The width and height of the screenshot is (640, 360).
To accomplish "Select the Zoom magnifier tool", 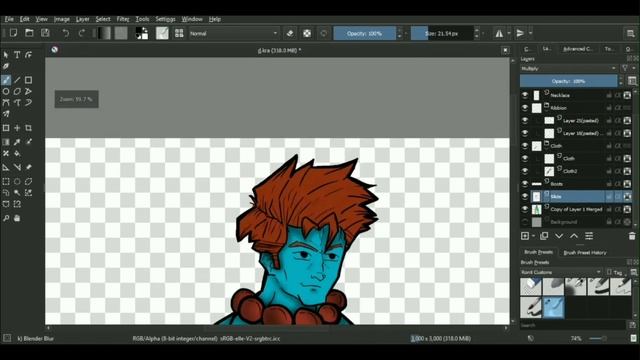I will (x=6, y=218).
